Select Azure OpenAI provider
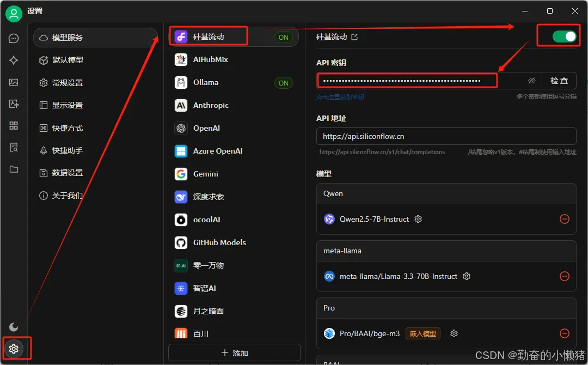Viewport: 588px width, 365px height. coord(234,151)
